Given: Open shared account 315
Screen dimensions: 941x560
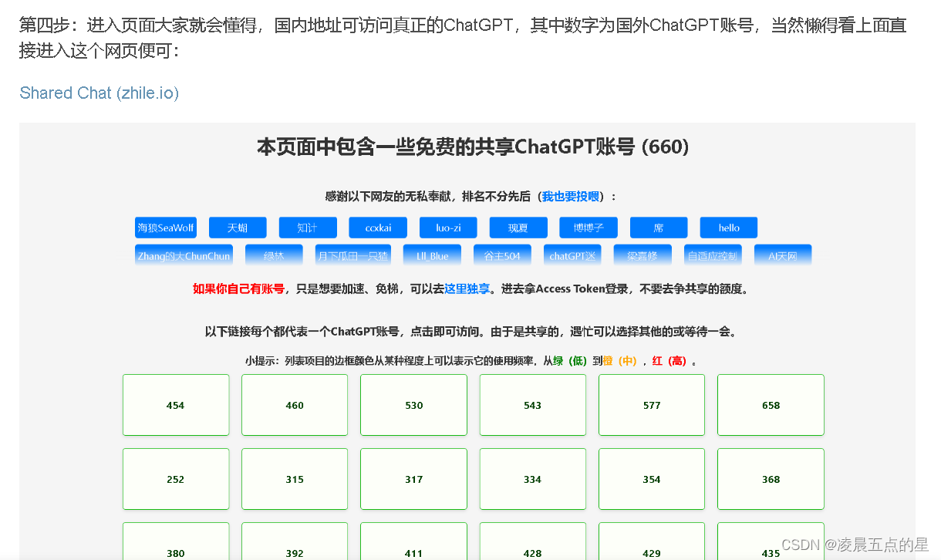Looking at the screenshot, I should [295, 479].
